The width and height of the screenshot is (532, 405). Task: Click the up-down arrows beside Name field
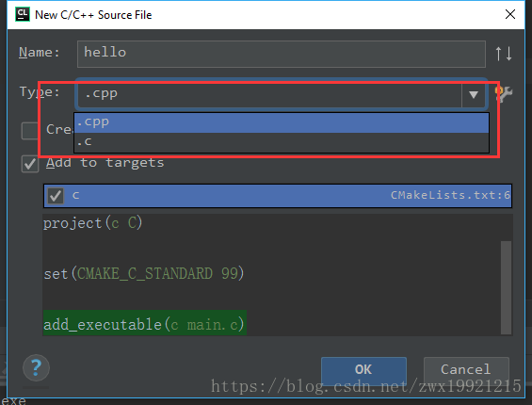tap(504, 54)
